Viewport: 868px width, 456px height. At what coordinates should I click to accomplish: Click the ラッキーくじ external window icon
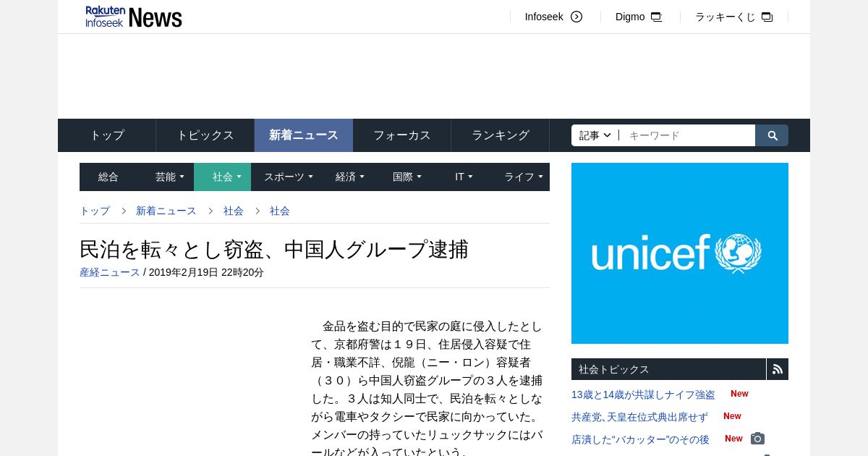click(767, 17)
